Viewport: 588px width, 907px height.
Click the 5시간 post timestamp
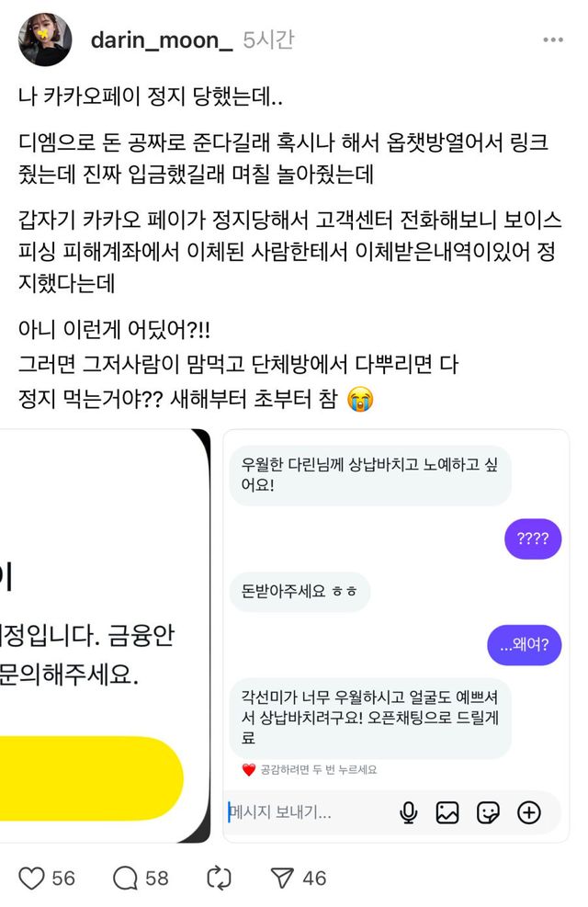(x=268, y=40)
